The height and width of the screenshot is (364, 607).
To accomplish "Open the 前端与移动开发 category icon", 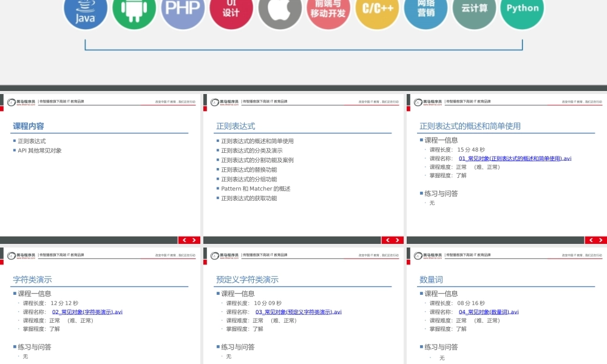I will [x=328, y=11].
